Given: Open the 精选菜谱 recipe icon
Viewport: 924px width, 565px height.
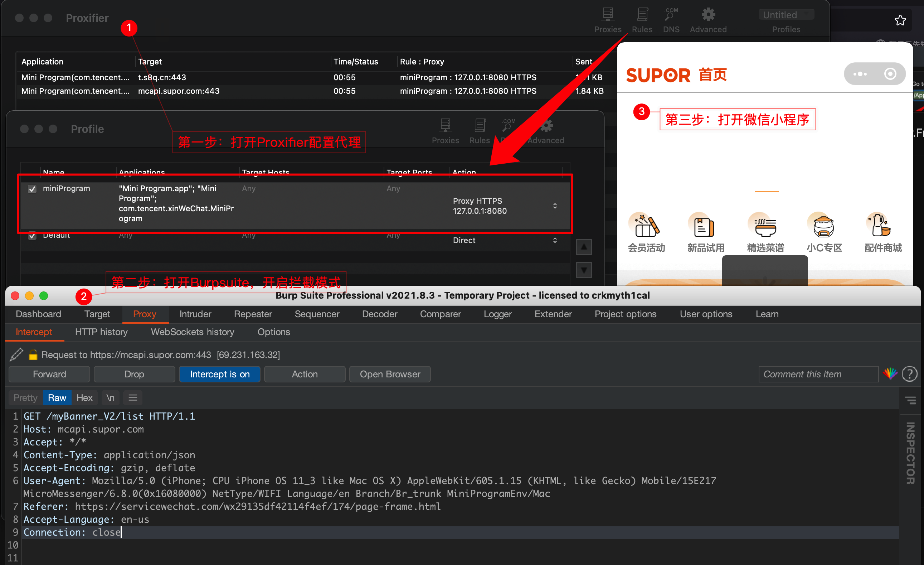Looking at the screenshot, I should pos(765,226).
